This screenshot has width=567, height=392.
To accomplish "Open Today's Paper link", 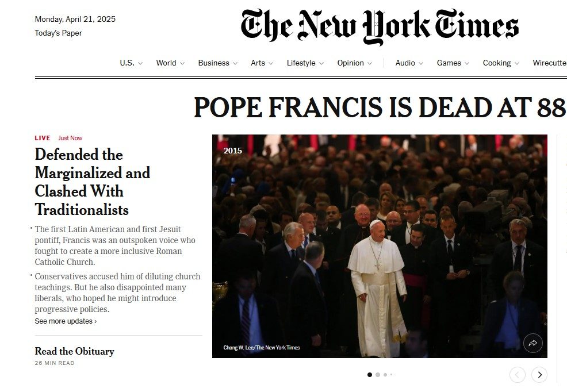I will 58,33.
